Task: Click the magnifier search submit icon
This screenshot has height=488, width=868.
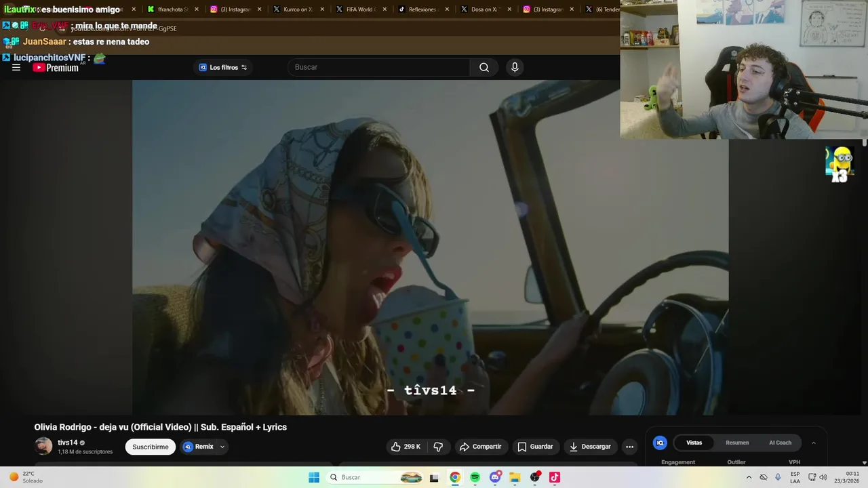Action: coord(484,67)
